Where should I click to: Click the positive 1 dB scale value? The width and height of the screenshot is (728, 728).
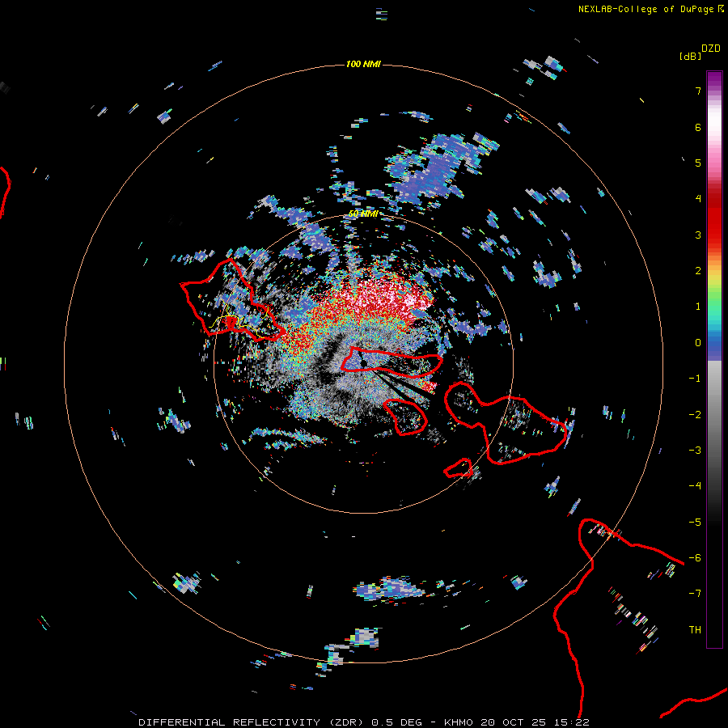point(698,307)
